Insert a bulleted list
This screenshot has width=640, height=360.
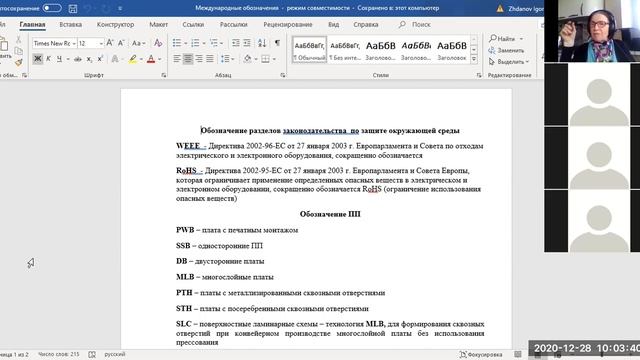pos(177,43)
